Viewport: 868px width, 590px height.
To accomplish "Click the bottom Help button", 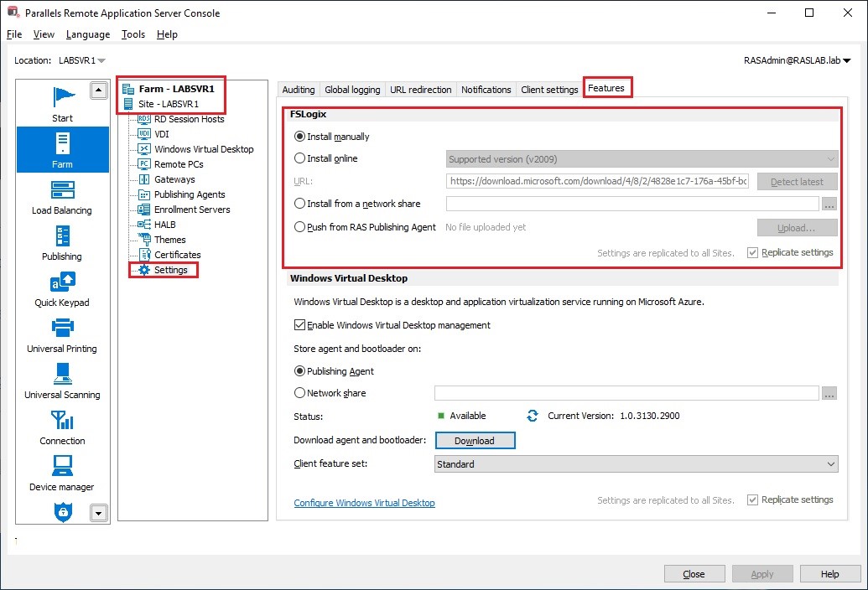I will 829,574.
